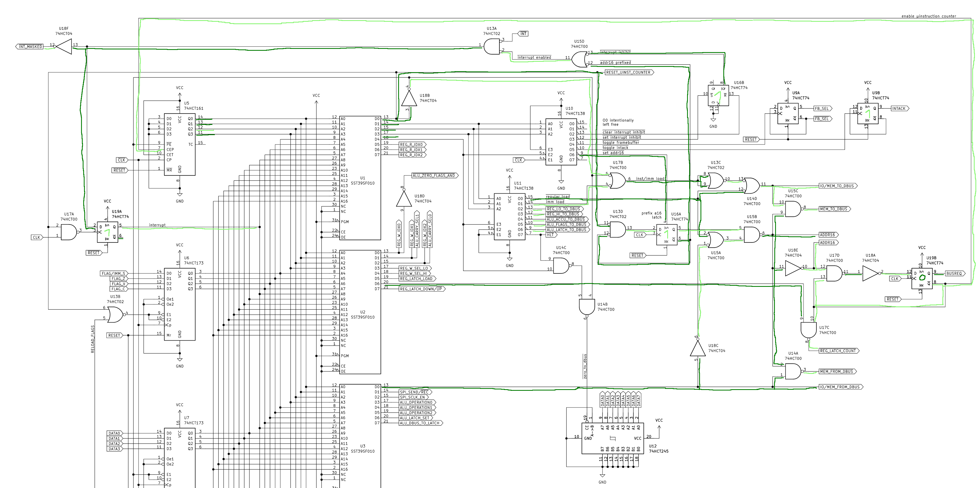Click the IO/MEM_FROM_DBUS output label
The width and height of the screenshot is (980, 488).
[x=841, y=387]
